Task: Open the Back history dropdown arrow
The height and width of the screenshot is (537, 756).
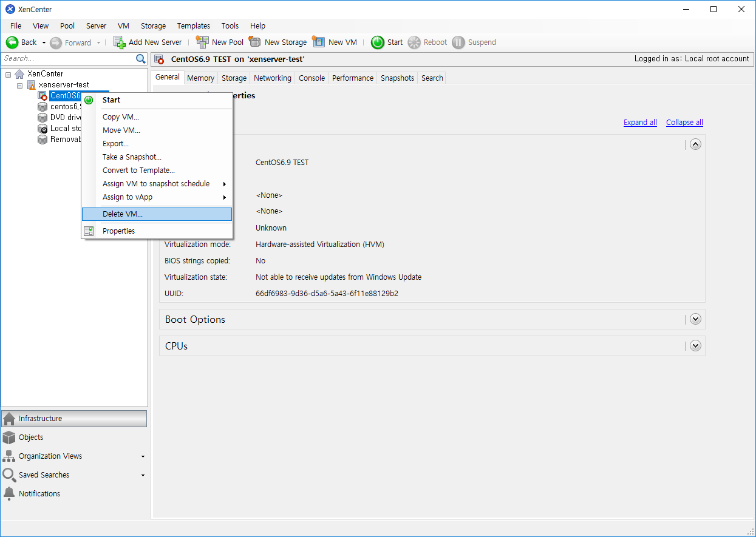Action: click(44, 42)
